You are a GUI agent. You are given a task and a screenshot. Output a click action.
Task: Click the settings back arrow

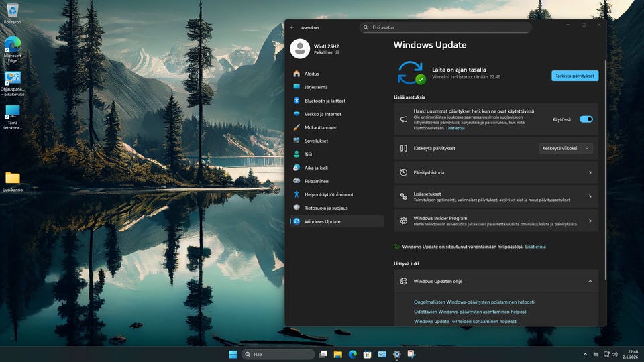(292, 27)
